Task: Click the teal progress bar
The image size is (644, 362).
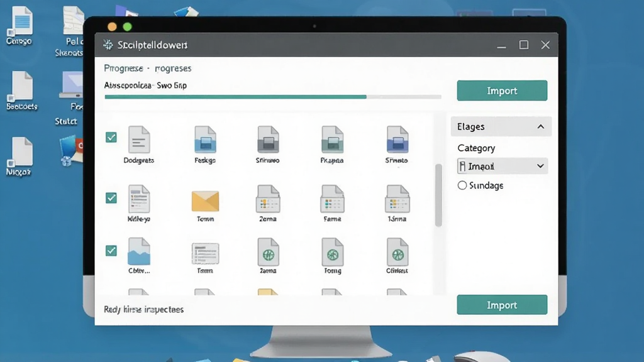Action: 273,97
